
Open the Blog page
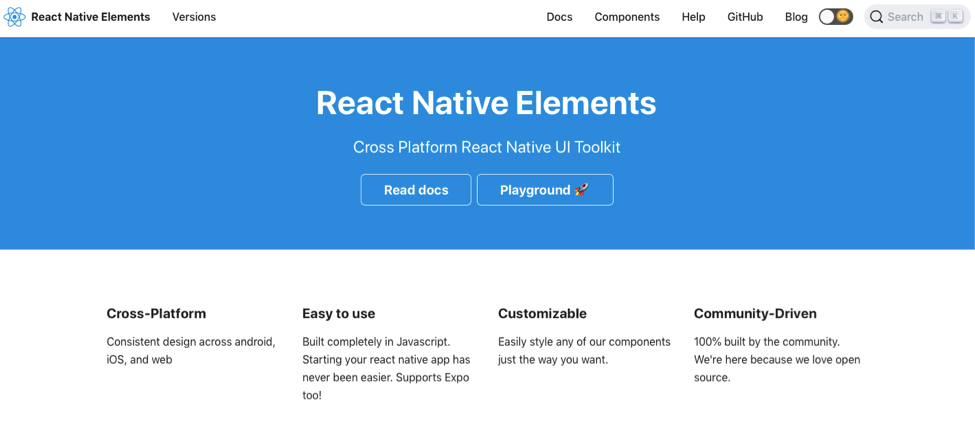(x=796, y=17)
